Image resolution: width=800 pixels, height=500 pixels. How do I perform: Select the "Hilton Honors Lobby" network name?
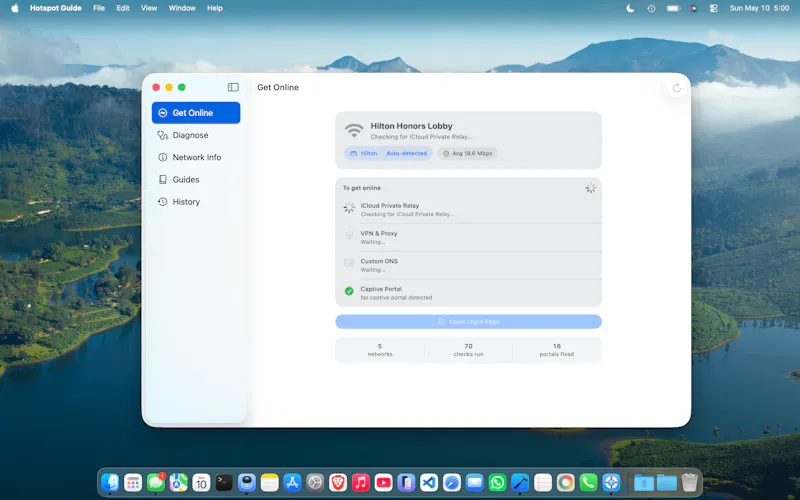[411, 126]
